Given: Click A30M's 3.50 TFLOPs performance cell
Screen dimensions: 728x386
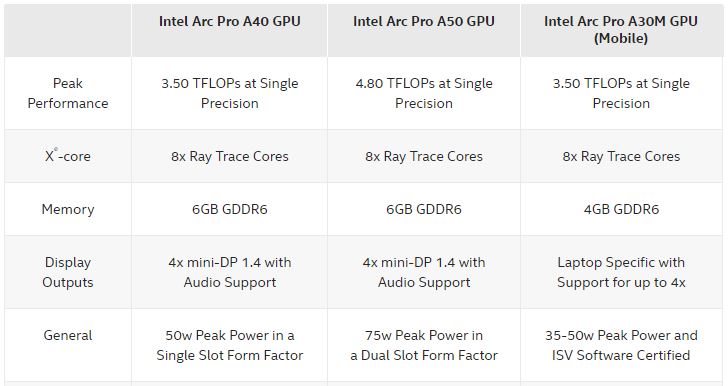Looking at the screenshot, I should [621, 93].
